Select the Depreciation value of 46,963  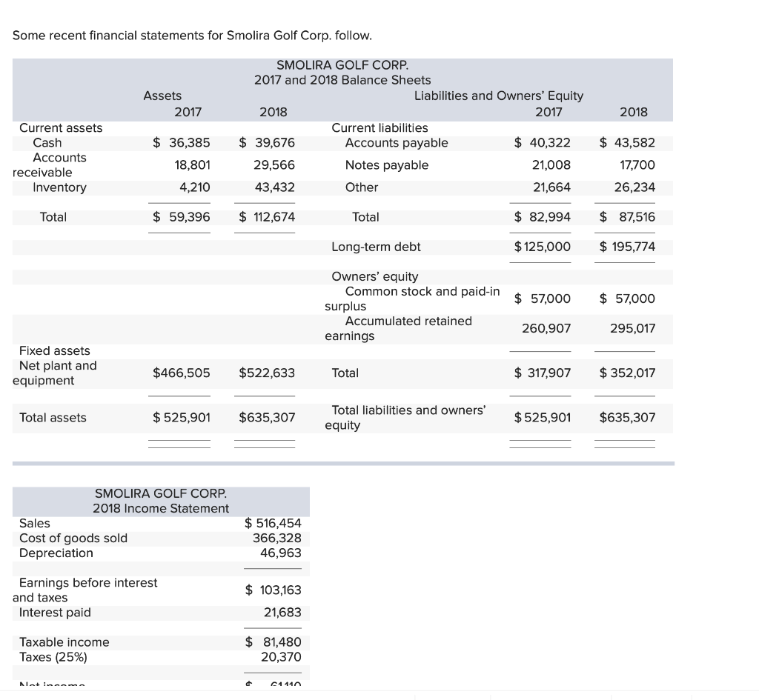click(x=282, y=553)
